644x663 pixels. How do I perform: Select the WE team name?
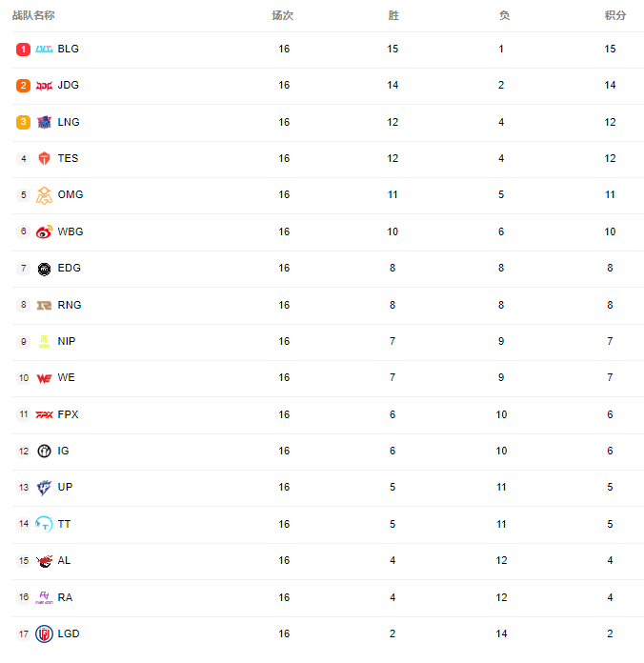tap(66, 377)
